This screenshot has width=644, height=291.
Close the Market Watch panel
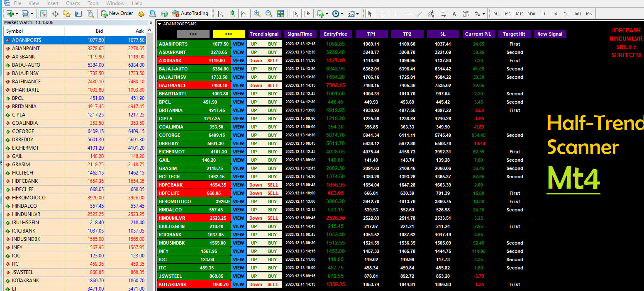(x=151, y=22)
